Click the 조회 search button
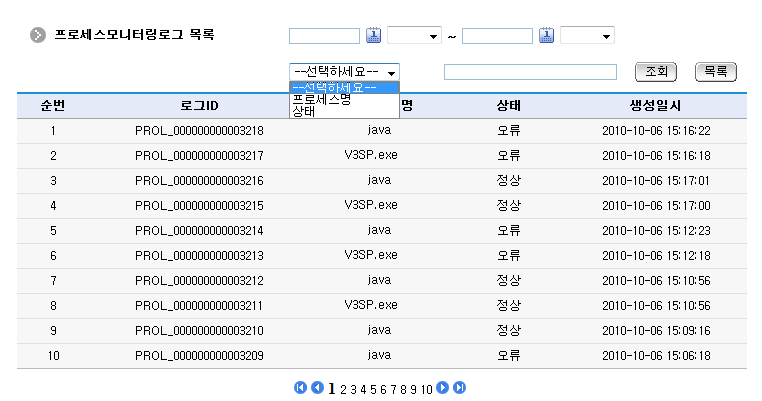Image resolution: width=762 pixels, height=401 pixels. click(656, 72)
